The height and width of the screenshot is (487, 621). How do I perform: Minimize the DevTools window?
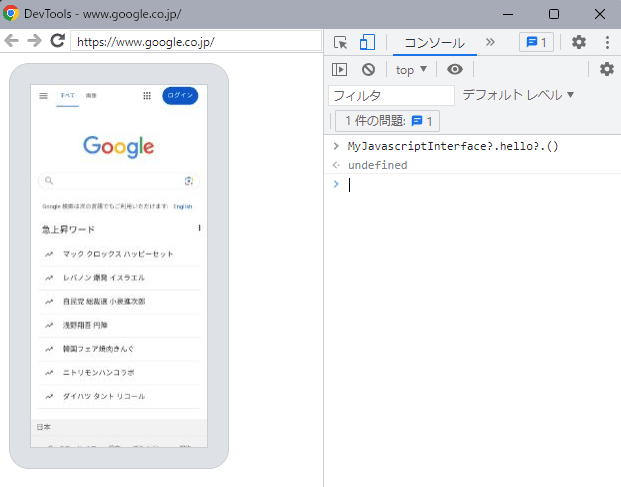click(508, 14)
